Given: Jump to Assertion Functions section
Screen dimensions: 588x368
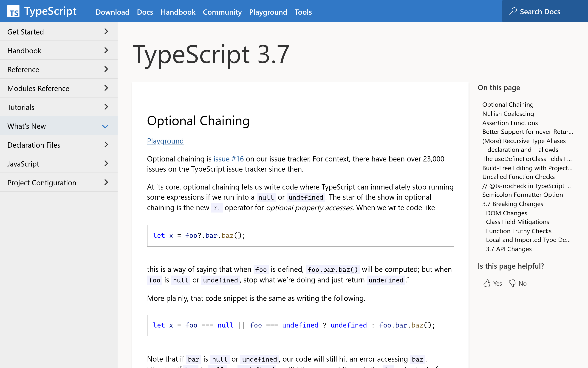Looking at the screenshot, I should point(510,123).
